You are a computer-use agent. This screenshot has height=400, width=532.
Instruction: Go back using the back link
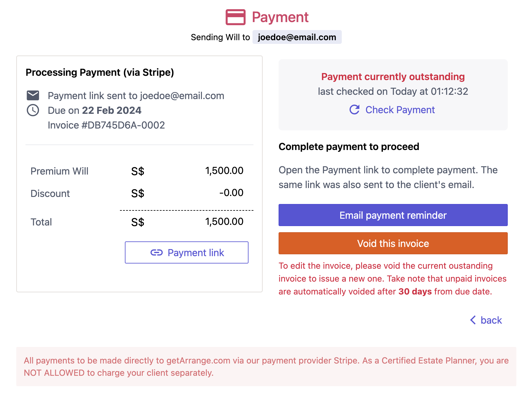491,320
